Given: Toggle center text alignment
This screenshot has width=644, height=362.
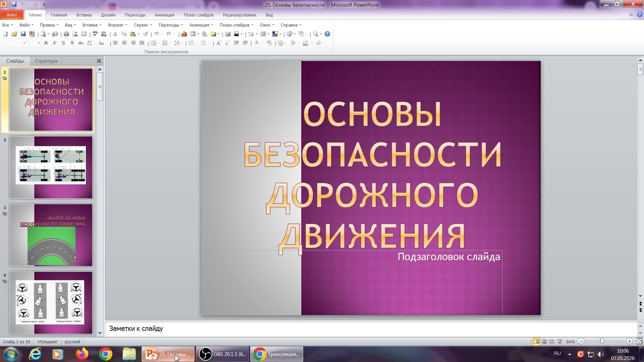Looking at the screenshot, I should point(124,43).
